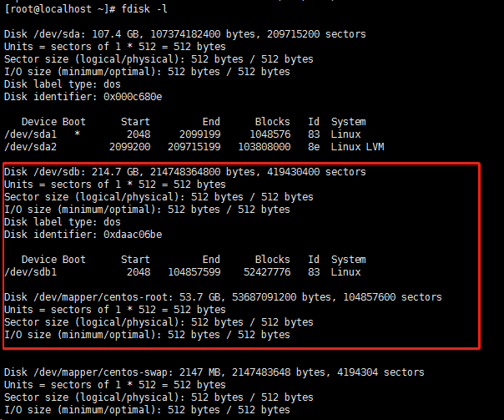Screen dimensions: 504x420
Task: Click the '/dev/sda1' device name
Action: coord(31,134)
